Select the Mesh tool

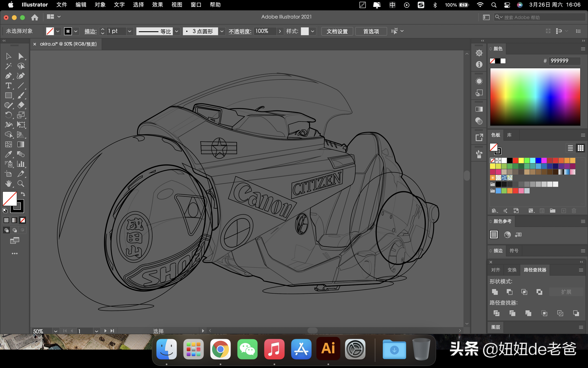pos(9,144)
